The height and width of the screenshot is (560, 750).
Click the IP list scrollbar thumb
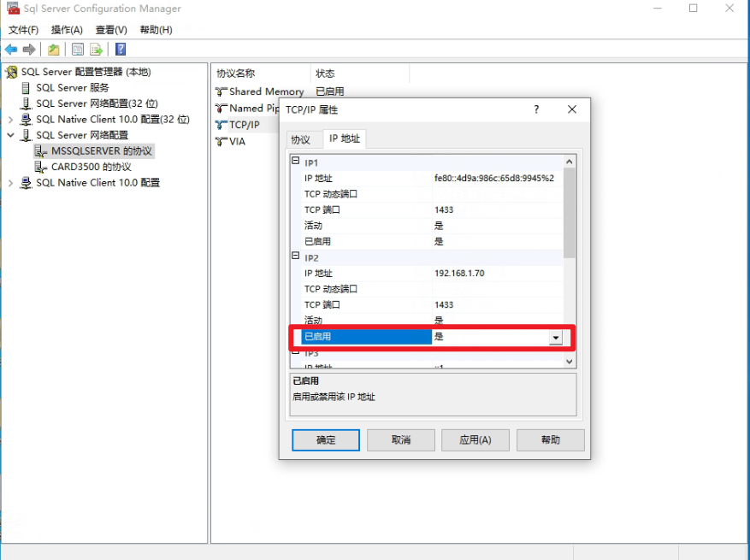[570, 213]
